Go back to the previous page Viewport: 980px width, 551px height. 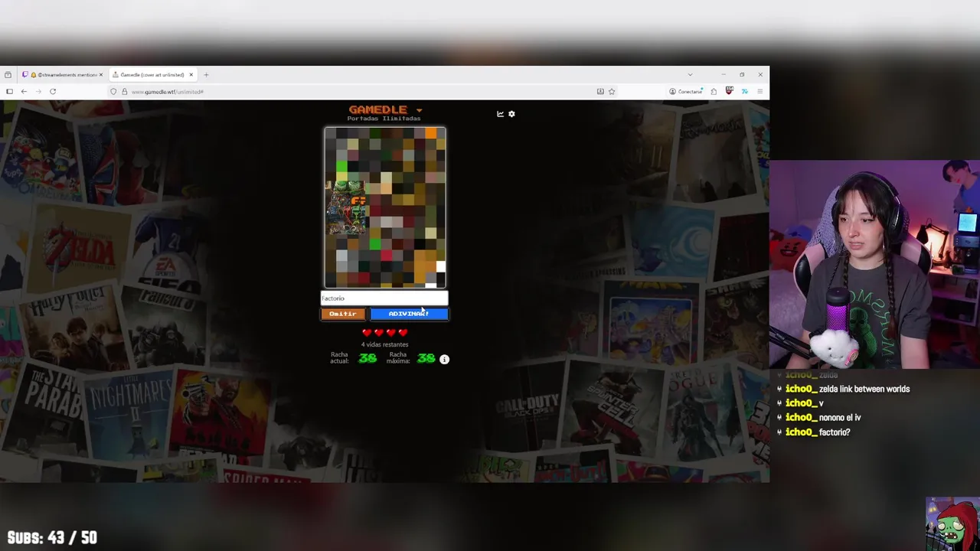(x=24, y=92)
